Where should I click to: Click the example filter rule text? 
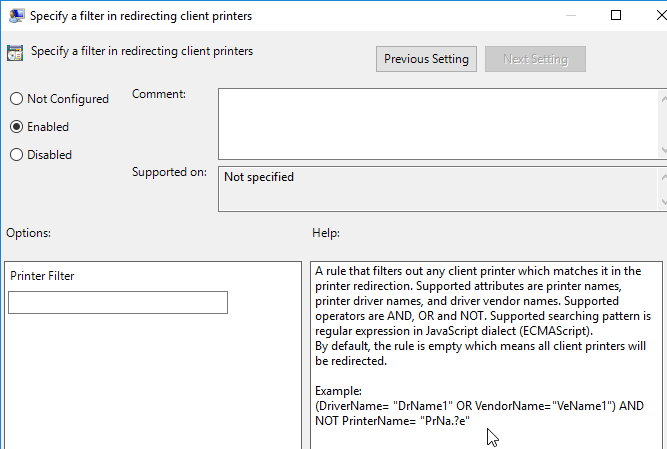479,413
